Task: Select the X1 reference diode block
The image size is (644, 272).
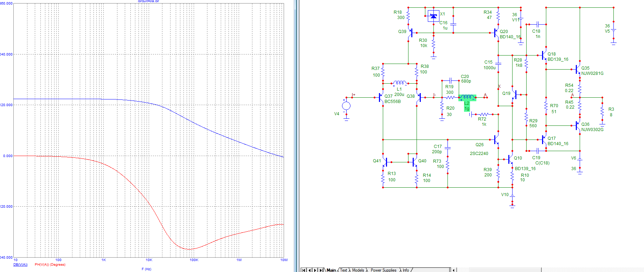Action: click(x=433, y=16)
